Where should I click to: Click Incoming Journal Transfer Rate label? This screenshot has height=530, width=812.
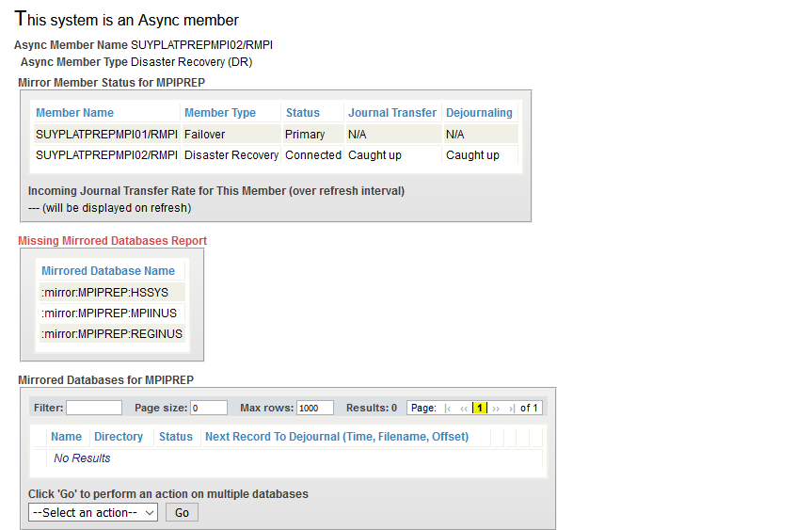216,191
